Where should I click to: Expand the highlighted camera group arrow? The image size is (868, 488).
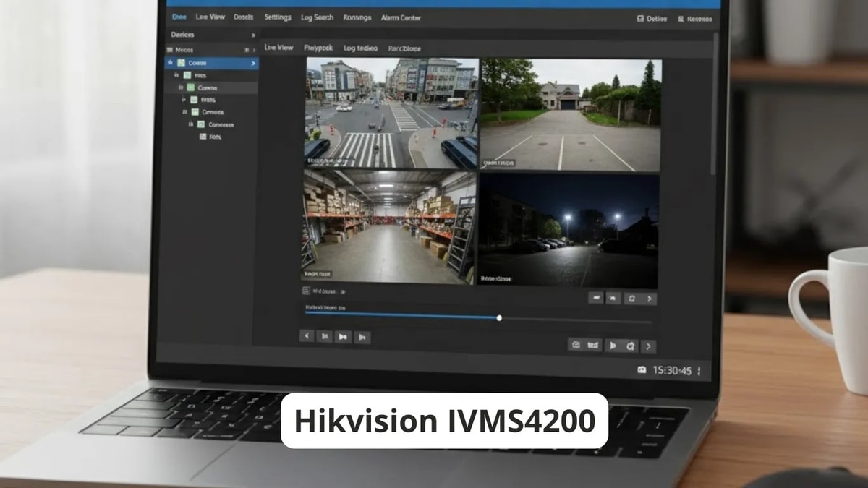point(252,63)
